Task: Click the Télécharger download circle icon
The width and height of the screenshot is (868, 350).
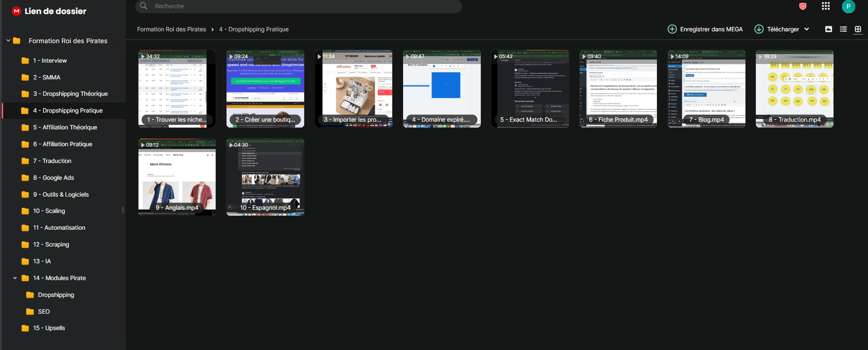Action: [759, 29]
